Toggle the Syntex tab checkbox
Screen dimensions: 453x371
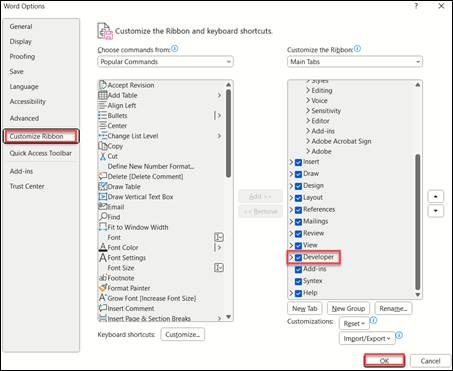pos(298,281)
